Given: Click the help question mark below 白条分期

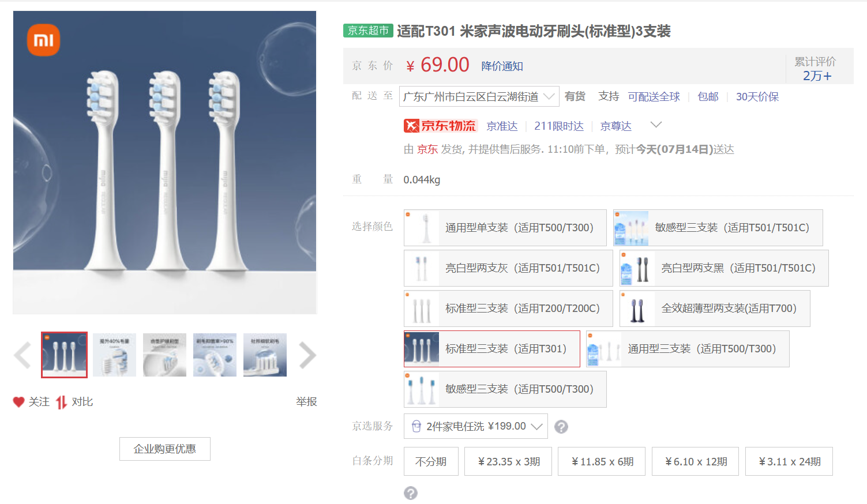Looking at the screenshot, I should click(411, 493).
